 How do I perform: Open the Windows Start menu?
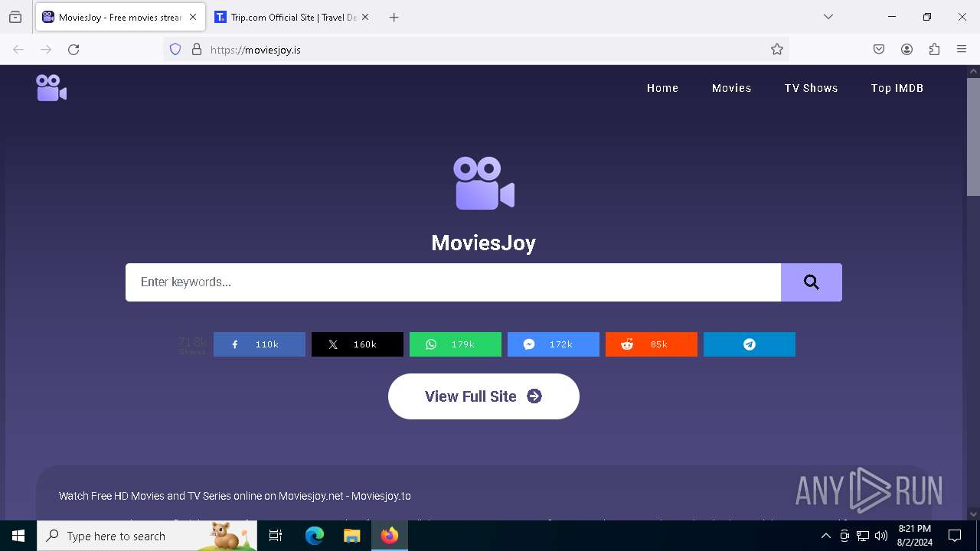(18, 536)
